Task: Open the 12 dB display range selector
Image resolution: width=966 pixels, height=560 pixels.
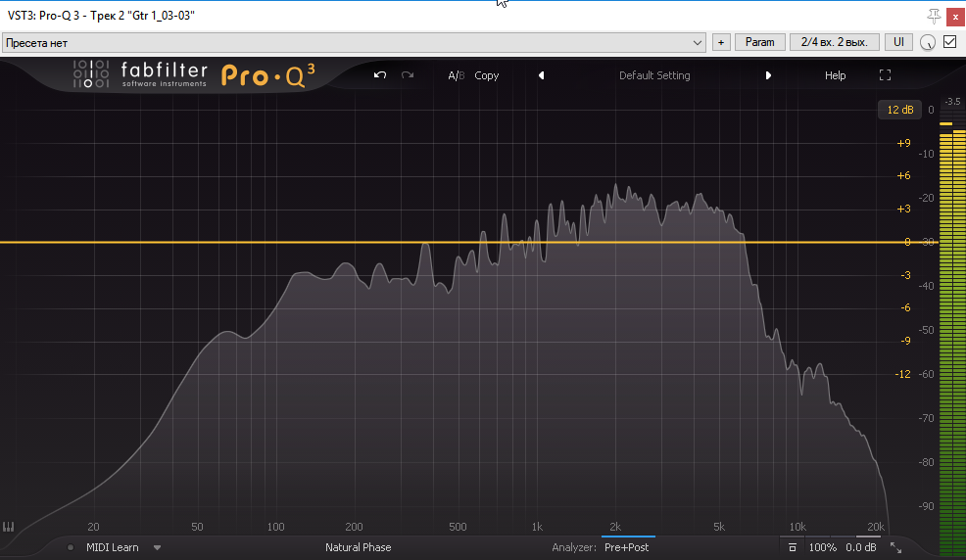Action: coord(900,110)
